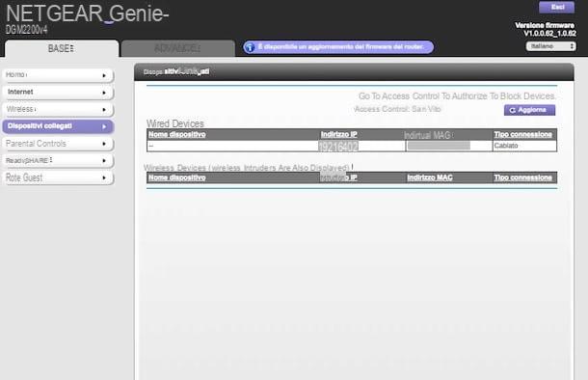Open the Home menu item
This screenshot has height=380, width=588.
click(58, 75)
